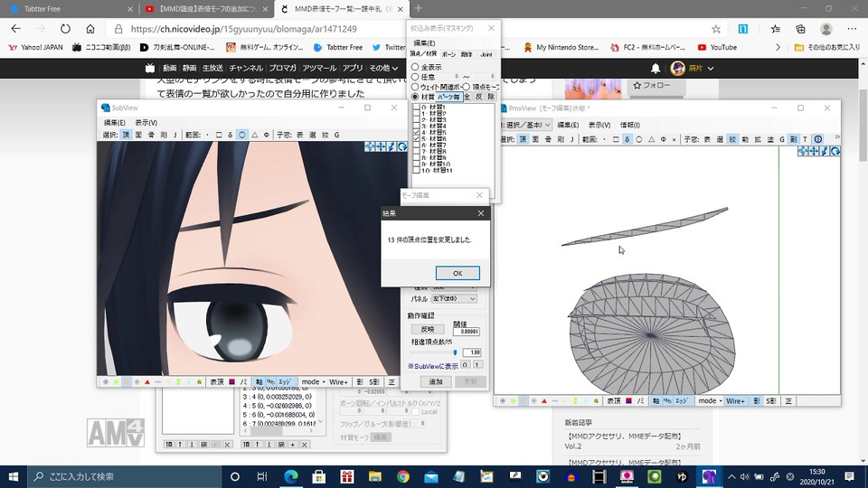Click the rotate view icon in PmxView viewport
This screenshot has width=868, height=488.
pos(835,151)
